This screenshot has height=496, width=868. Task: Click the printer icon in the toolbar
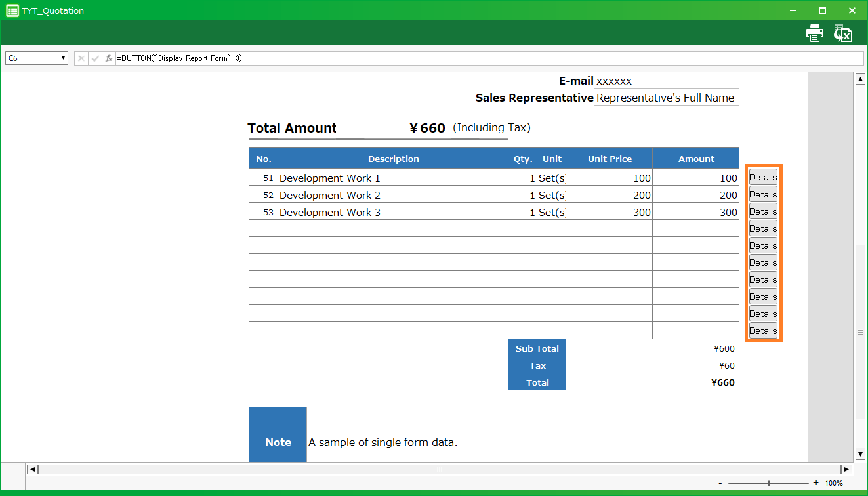pos(815,33)
